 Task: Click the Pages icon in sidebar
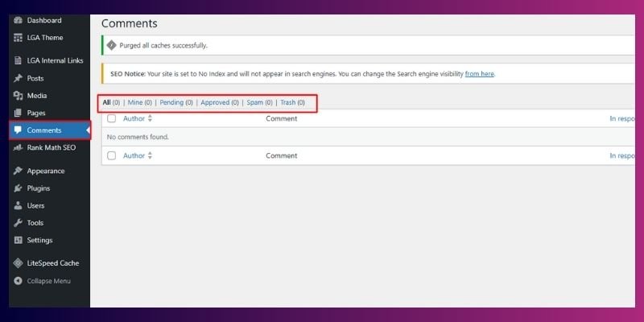coord(18,113)
